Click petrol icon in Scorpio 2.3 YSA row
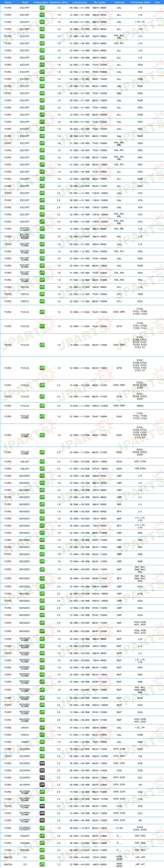This screenshot has height=868, width=164. [42, 756]
